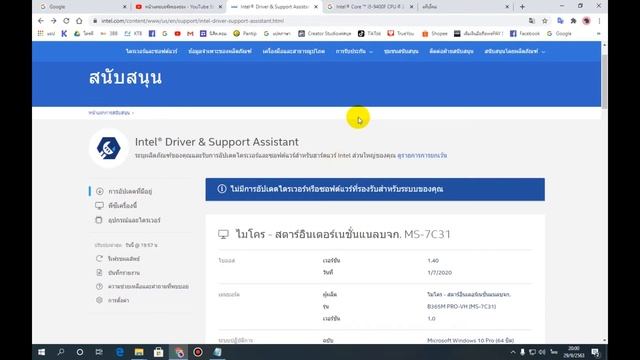Open the 'see supported list' link after description
This screenshot has width=640, height=360.
tap(422, 156)
